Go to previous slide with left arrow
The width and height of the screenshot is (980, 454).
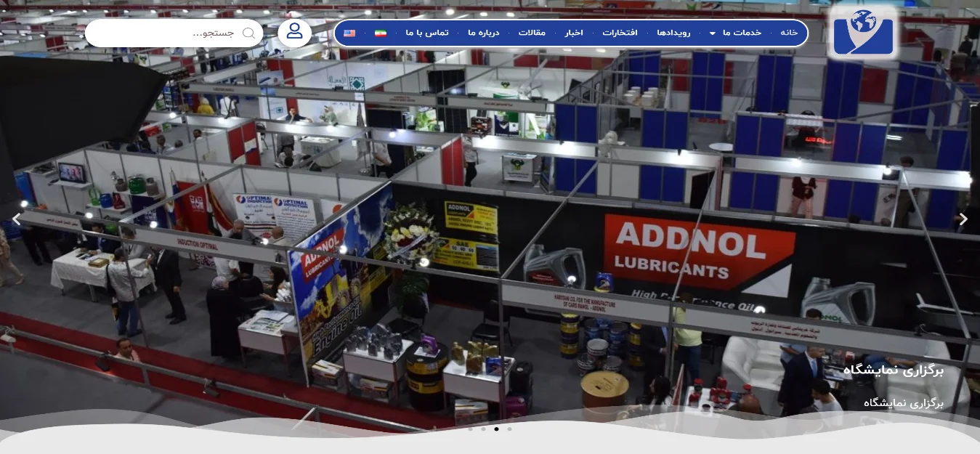tap(16, 219)
